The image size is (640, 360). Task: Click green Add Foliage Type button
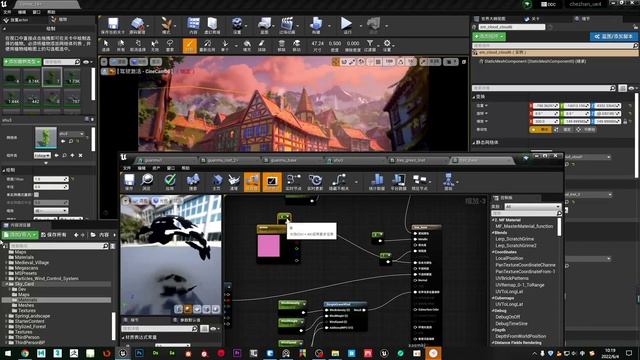point(22,62)
